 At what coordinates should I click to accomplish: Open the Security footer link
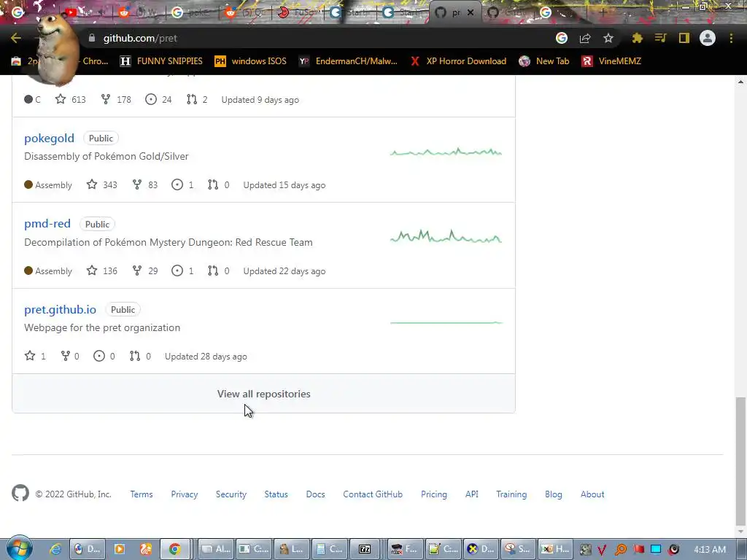pos(231,494)
